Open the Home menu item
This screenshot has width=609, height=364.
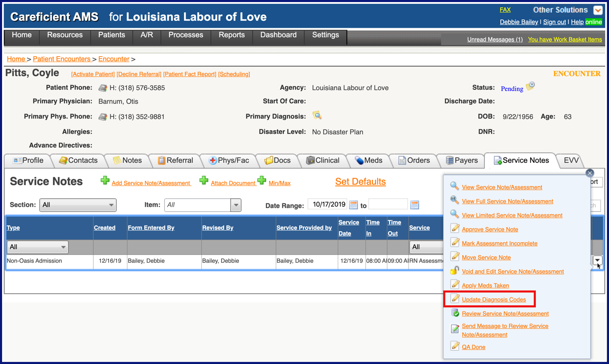click(x=21, y=35)
